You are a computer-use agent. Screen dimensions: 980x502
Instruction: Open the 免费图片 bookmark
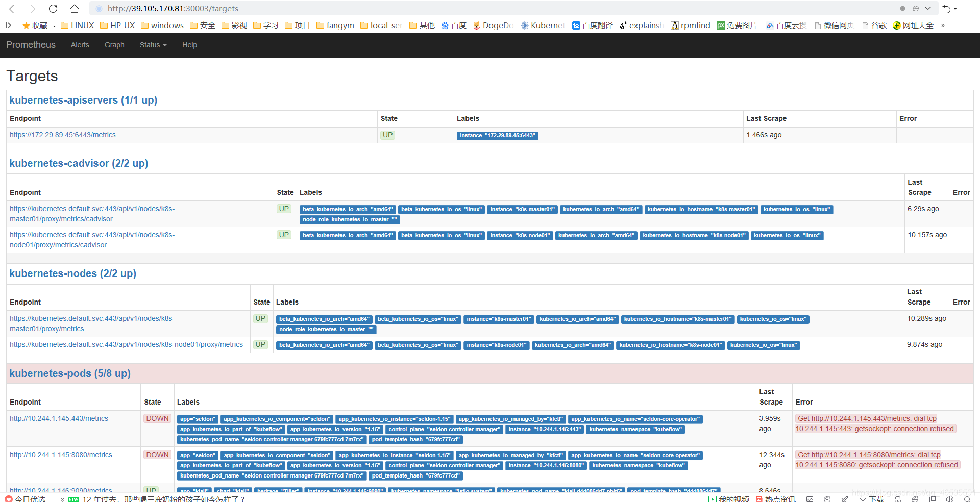pos(737,25)
